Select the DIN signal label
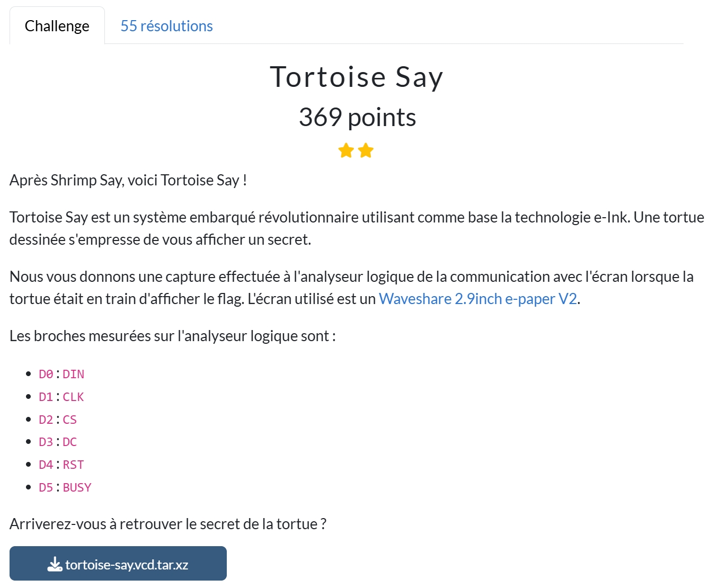 point(74,373)
